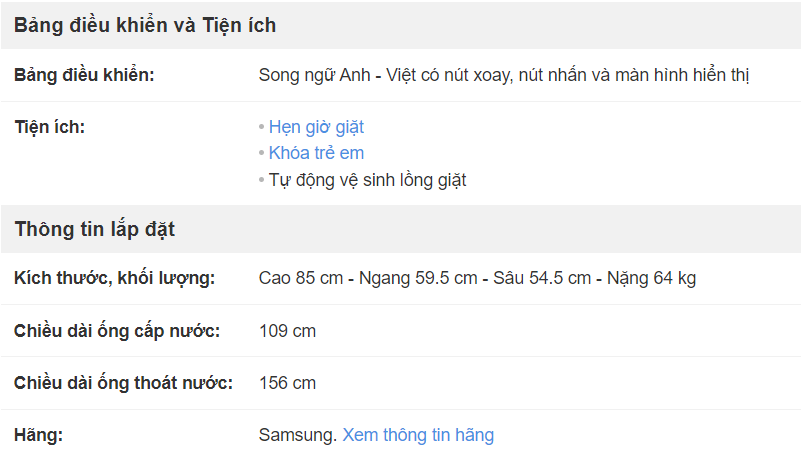Select the bullet before Tự động vệ sinh
This screenshot has height=459, width=802.
pyautogui.click(x=261, y=180)
